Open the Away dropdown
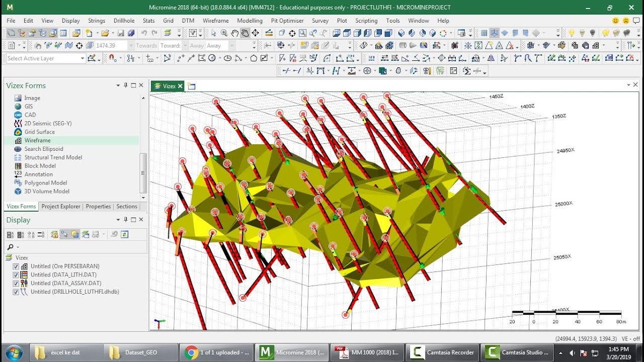Viewport: 644px width, 362px height. tap(232, 46)
